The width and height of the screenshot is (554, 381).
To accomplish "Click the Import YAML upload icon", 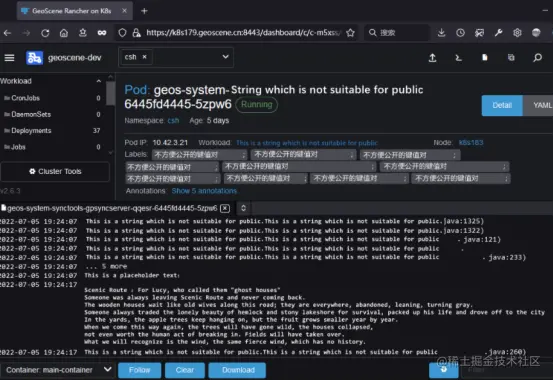I will (432, 58).
